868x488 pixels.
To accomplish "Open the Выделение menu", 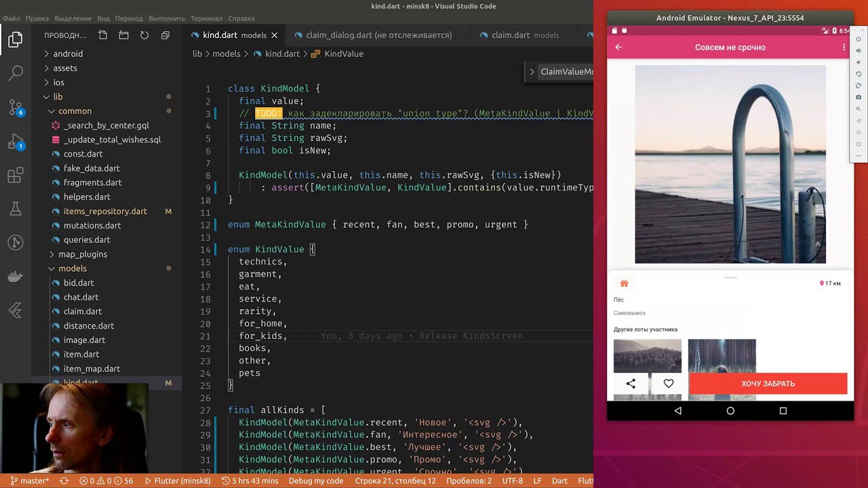I will (73, 18).
